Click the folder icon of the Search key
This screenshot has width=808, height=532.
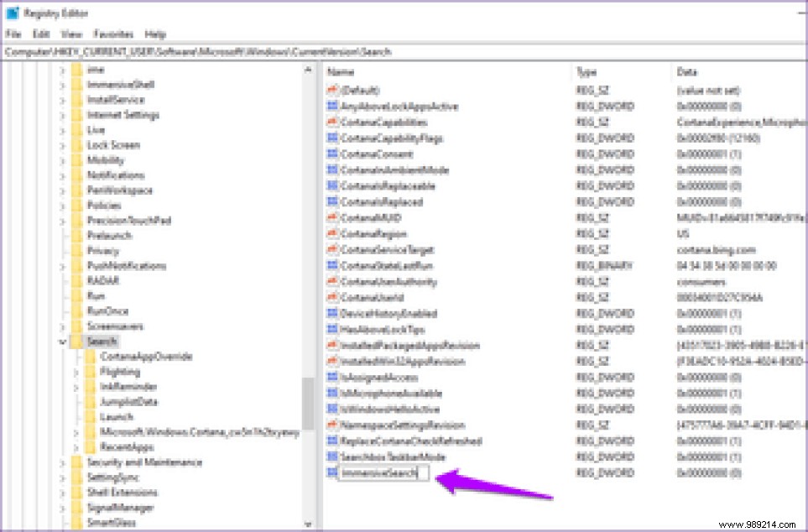pyautogui.click(x=78, y=342)
